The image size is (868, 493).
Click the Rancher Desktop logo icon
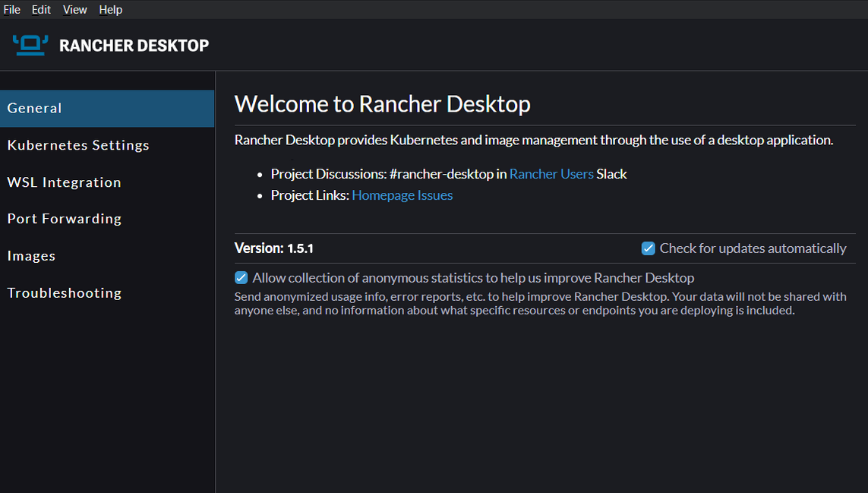(x=30, y=45)
